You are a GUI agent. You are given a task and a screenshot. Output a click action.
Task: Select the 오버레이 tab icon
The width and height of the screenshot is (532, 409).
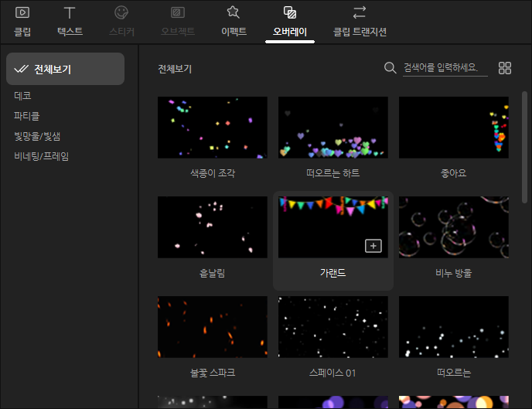pos(290,13)
